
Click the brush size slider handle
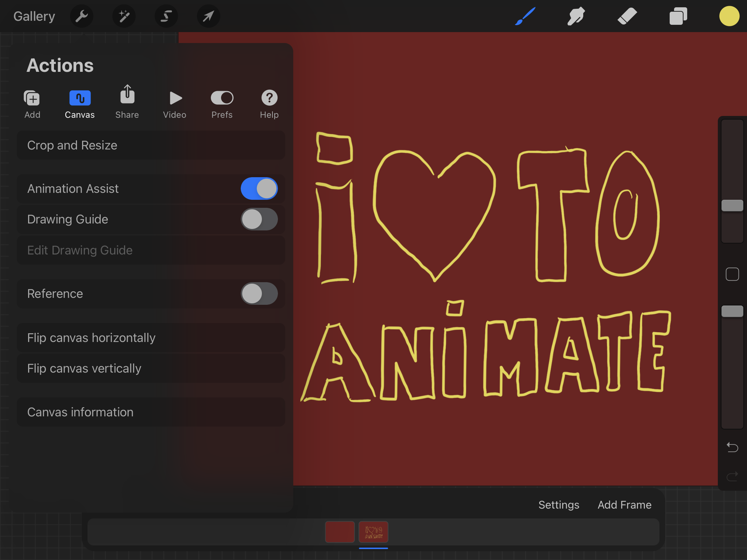point(732,206)
